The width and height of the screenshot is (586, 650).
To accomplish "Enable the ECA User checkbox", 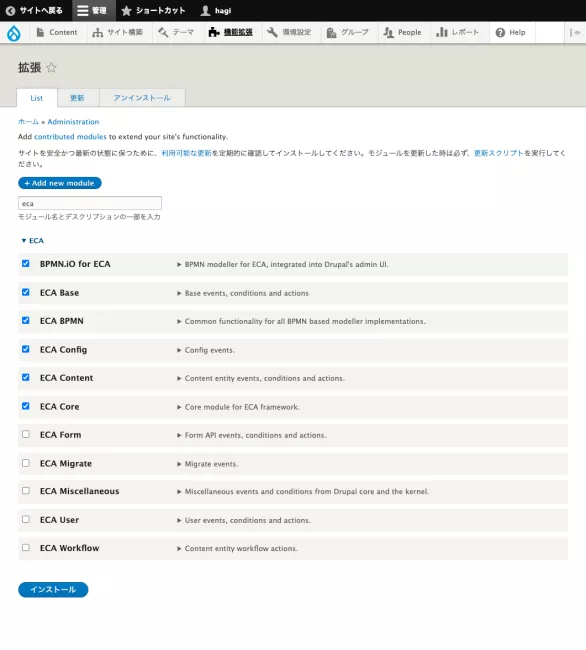I will tap(26, 519).
